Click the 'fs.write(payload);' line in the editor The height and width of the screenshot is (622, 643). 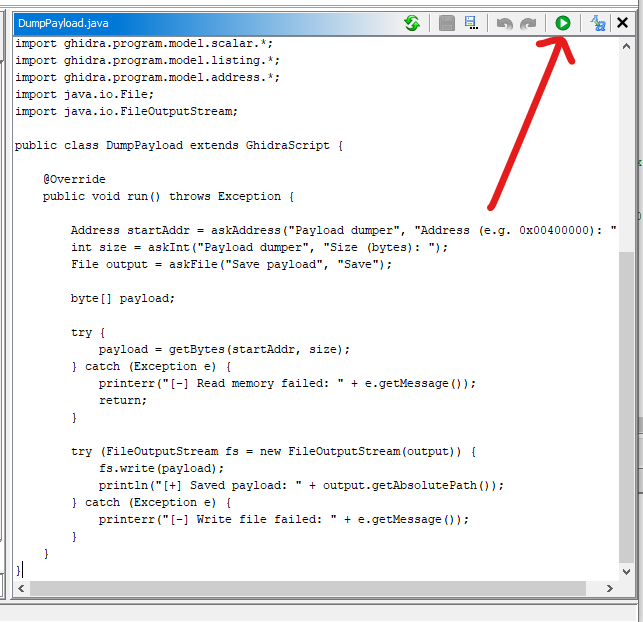tap(161, 468)
